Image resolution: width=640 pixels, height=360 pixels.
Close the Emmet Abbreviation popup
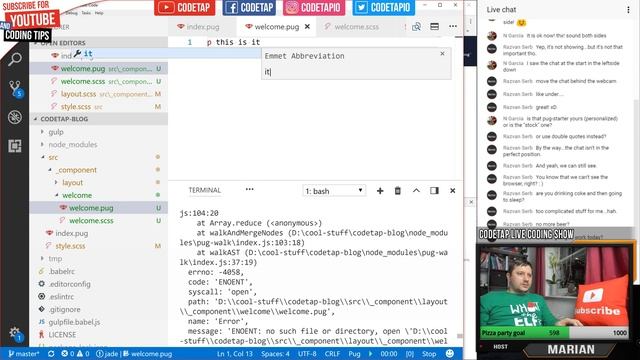tap(442, 53)
